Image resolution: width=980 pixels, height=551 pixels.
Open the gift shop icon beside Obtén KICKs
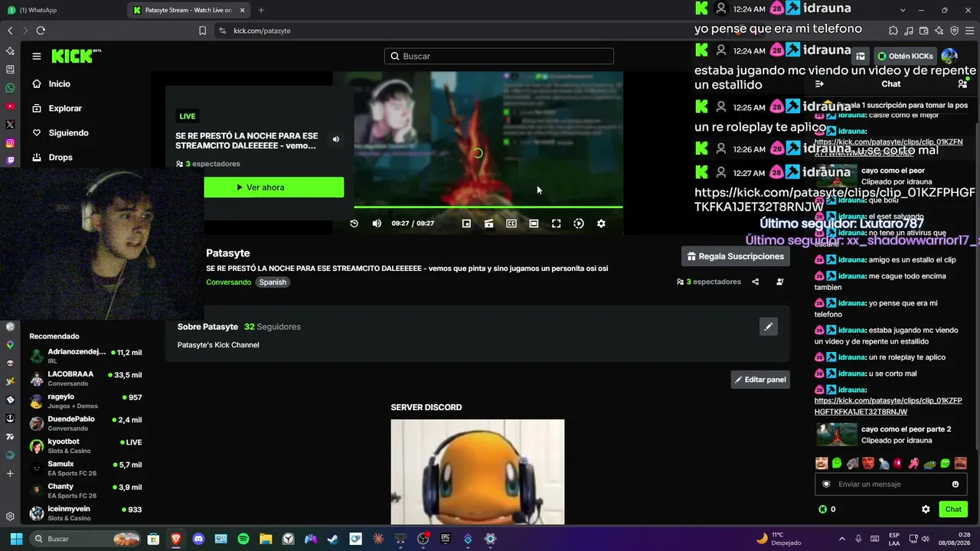pyautogui.click(x=861, y=56)
